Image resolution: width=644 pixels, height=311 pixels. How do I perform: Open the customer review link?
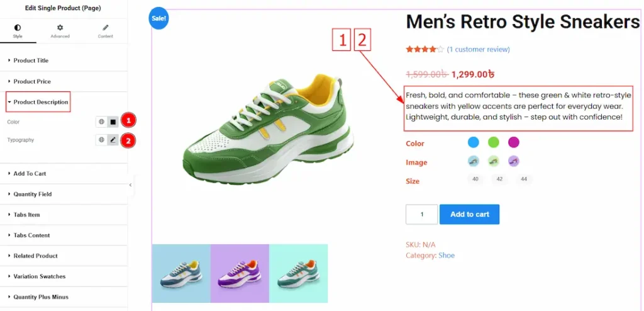(x=478, y=49)
